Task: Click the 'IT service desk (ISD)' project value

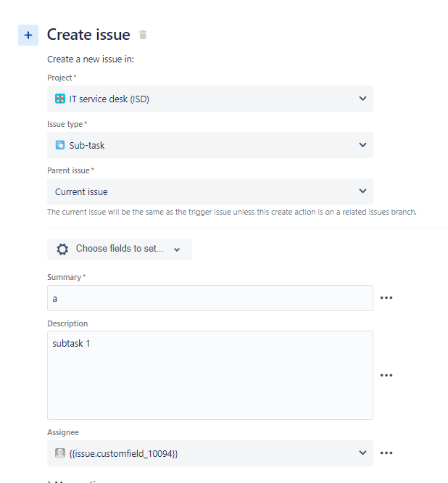Action: click(x=109, y=99)
